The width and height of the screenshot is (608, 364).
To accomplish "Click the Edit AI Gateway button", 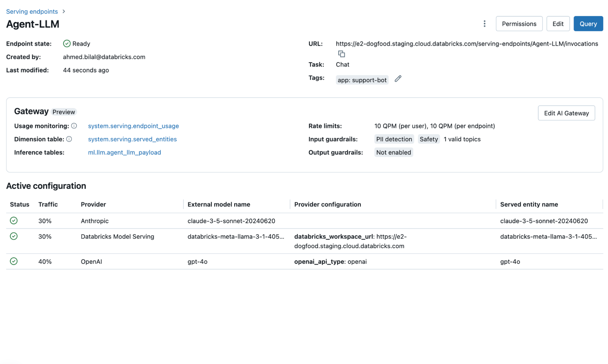I will coord(566,113).
